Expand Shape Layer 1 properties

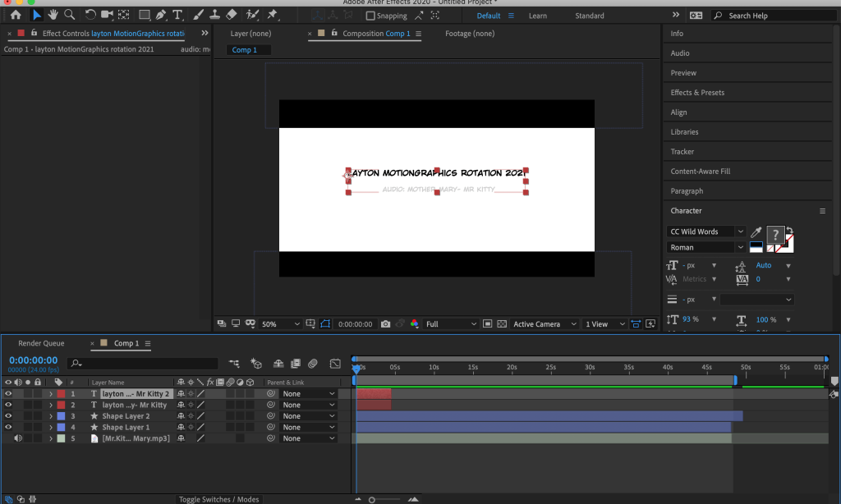[51, 428]
